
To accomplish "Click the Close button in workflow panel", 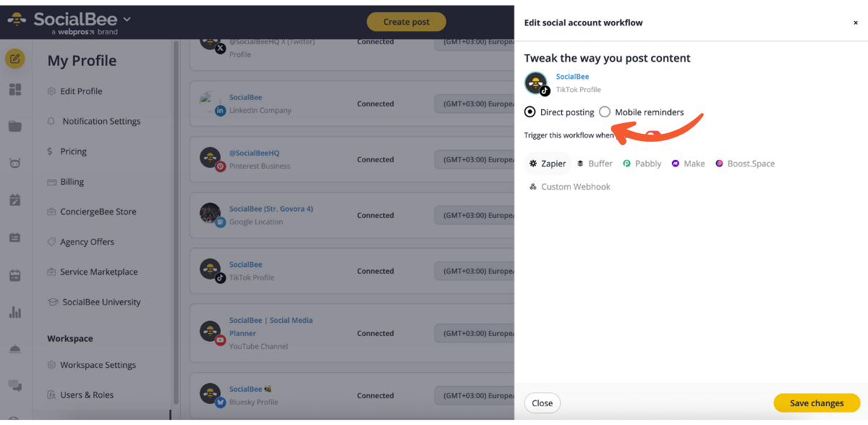I will (x=542, y=403).
